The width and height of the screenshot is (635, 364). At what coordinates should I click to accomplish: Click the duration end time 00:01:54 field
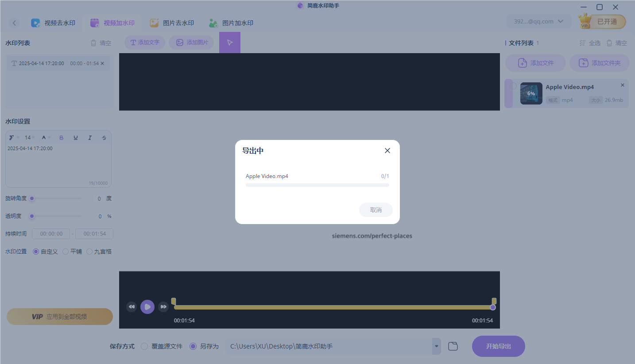94,234
